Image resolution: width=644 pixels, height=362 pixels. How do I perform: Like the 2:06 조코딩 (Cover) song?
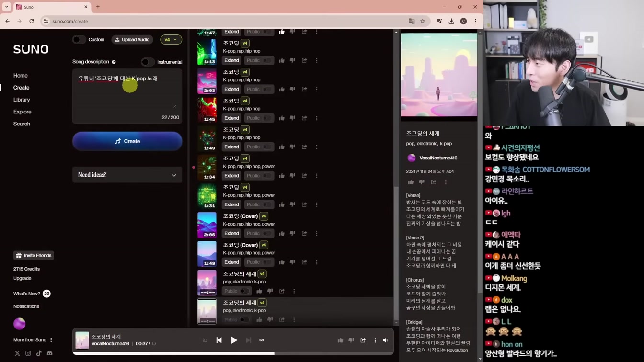[x=282, y=233]
